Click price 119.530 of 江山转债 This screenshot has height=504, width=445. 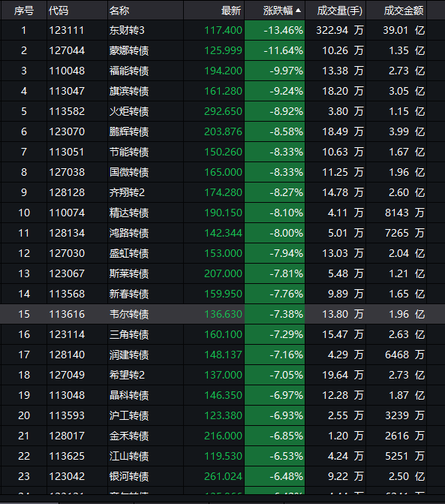click(x=223, y=455)
